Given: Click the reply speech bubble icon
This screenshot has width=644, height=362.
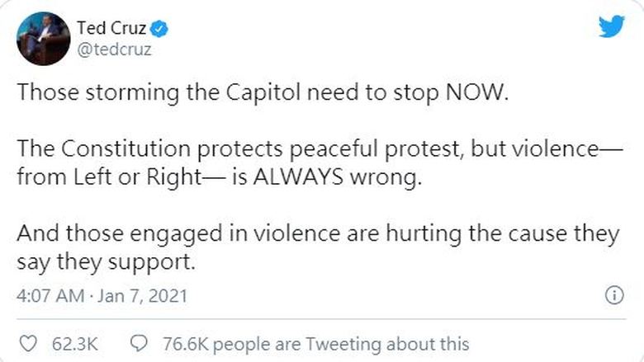Looking at the screenshot, I should (x=140, y=343).
